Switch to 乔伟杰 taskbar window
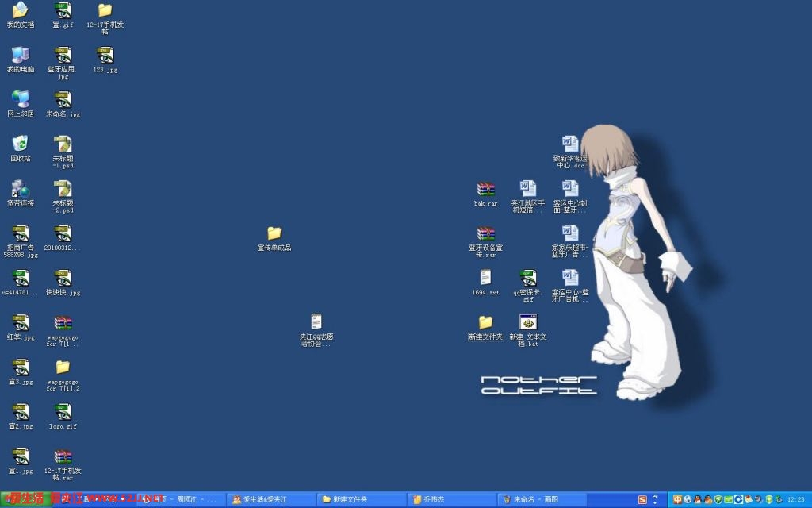This screenshot has width=812, height=508. click(451, 499)
